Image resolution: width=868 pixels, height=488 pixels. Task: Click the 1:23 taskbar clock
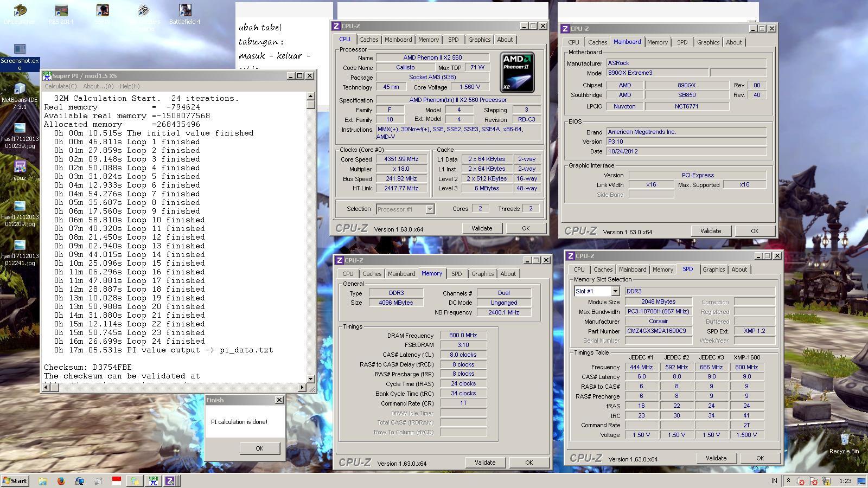pyautogui.click(x=845, y=481)
